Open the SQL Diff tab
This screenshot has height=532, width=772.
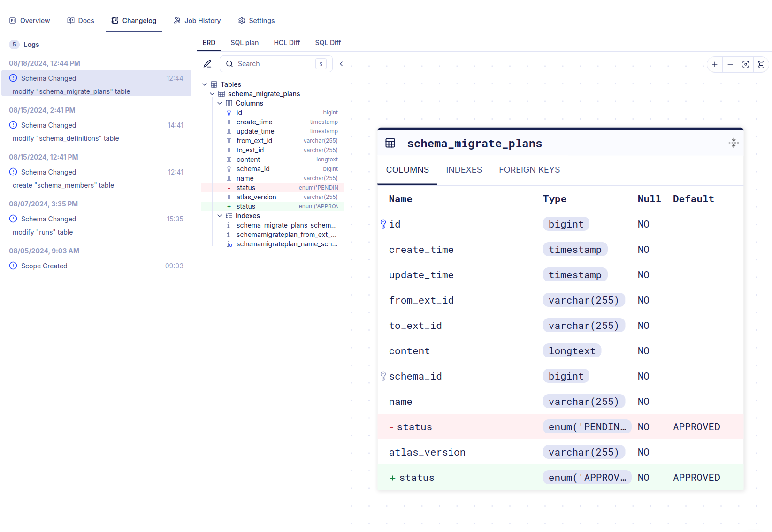[328, 42]
